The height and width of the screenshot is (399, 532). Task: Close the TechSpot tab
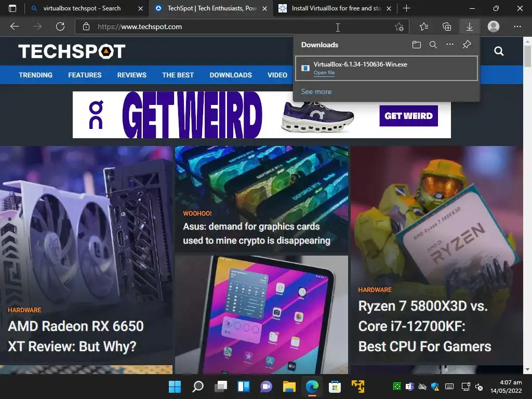[x=265, y=8]
